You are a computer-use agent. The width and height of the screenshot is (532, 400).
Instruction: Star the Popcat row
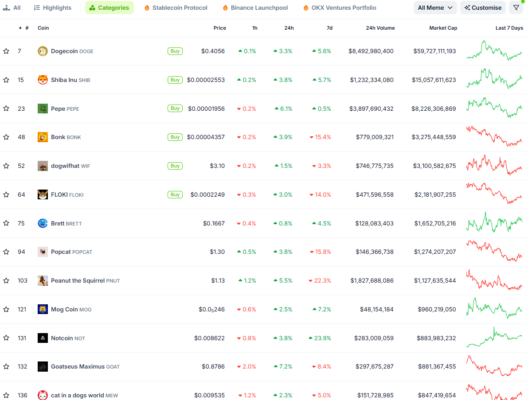point(6,252)
